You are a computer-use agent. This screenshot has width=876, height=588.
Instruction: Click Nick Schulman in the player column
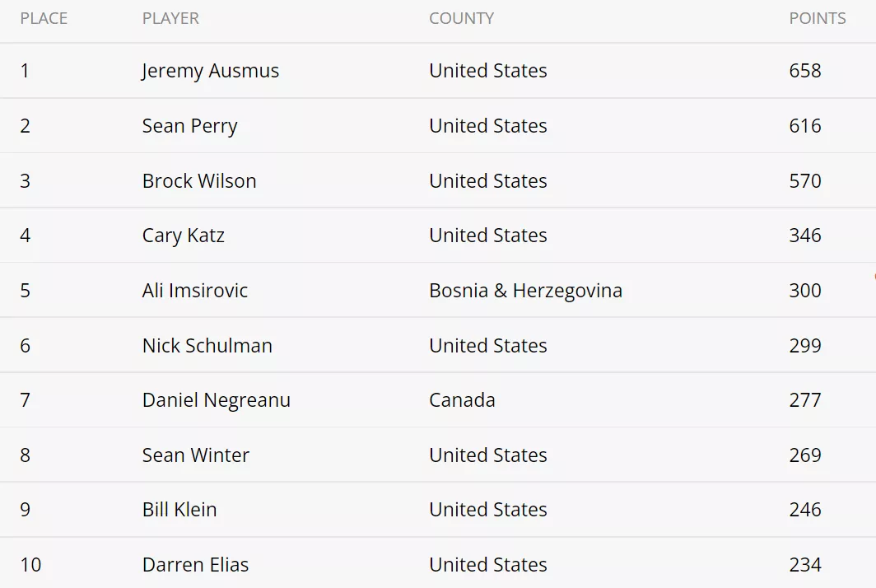(x=207, y=345)
